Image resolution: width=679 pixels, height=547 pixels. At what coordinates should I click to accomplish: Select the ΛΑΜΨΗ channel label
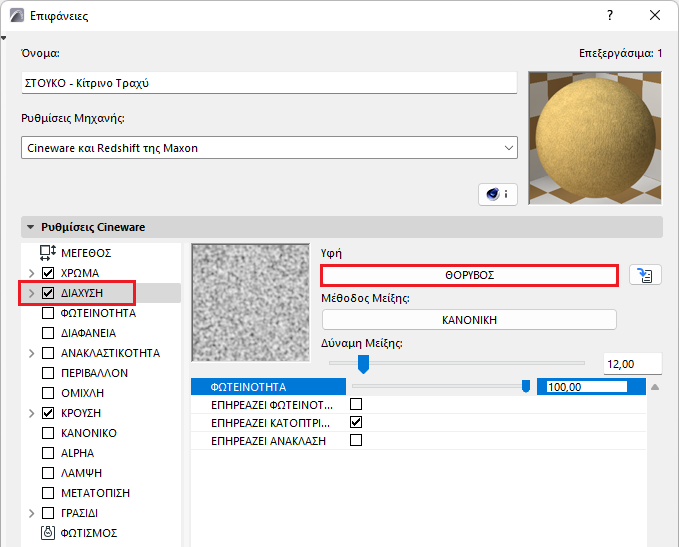pyautogui.click(x=81, y=473)
